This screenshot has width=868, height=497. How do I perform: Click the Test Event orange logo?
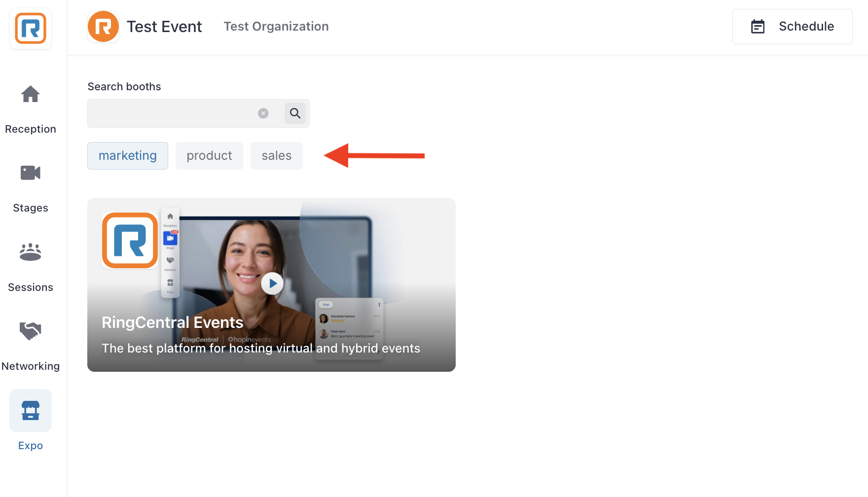(x=103, y=27)
